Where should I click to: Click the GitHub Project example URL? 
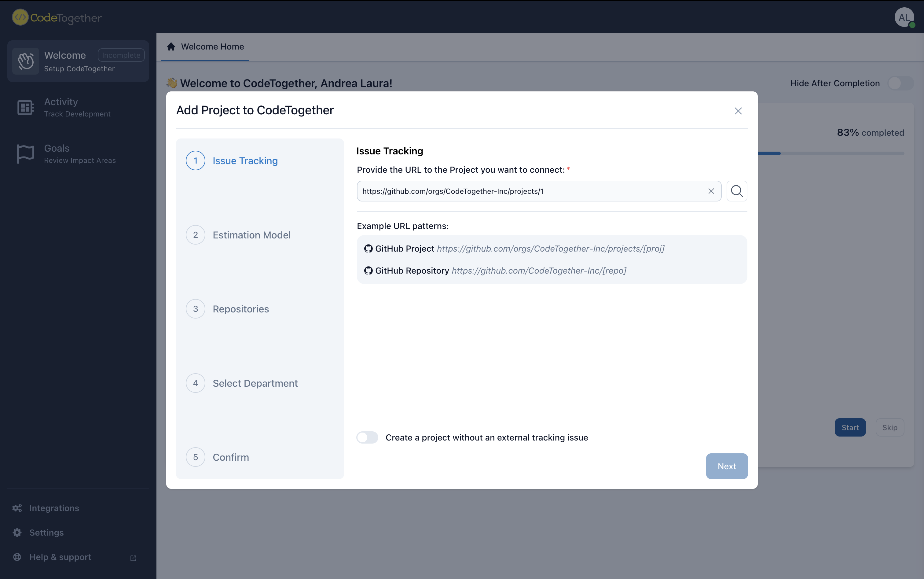(x=550, y=249)
